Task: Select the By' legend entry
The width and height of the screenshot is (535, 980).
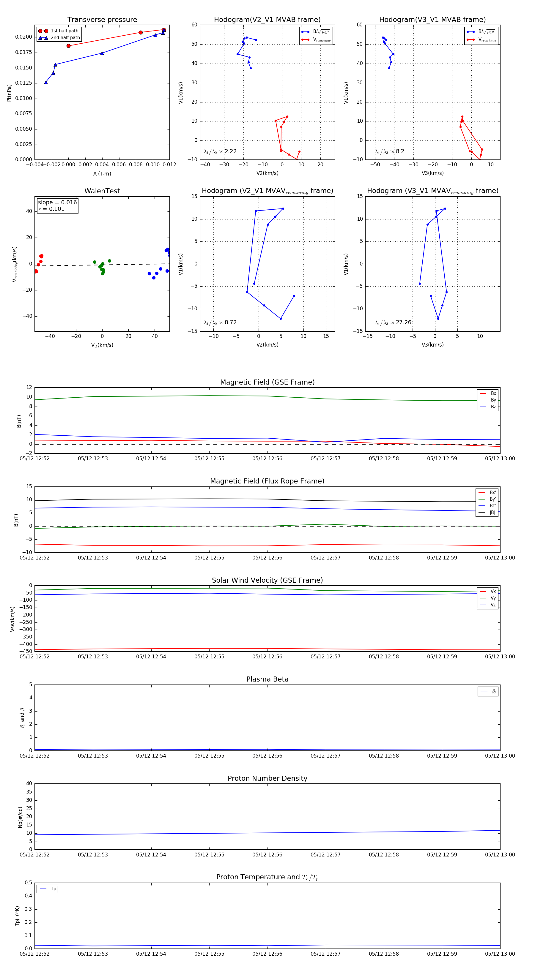Action: (x=487, y=499)
